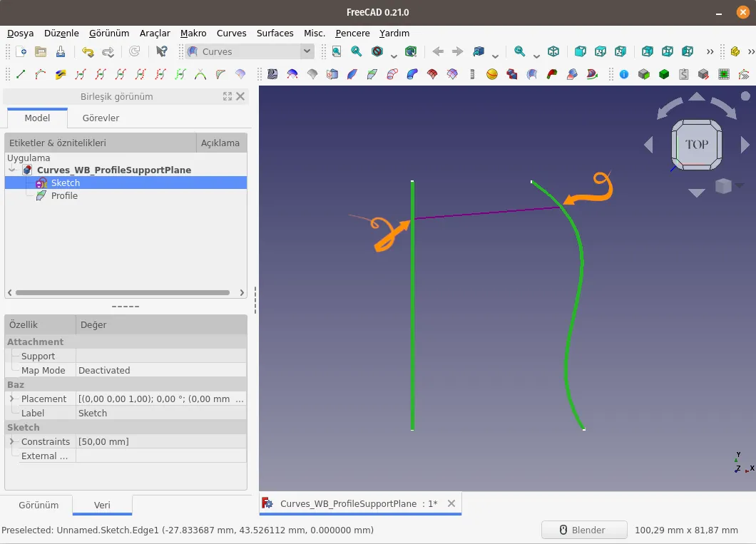The height and width of the screenshot is (544, 756).
Task: Click the yellow sphere tool icon
Action: [x=492, y=74]
